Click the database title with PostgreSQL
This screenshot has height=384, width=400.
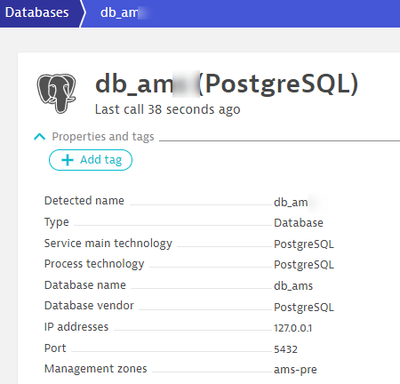[227, 83]
